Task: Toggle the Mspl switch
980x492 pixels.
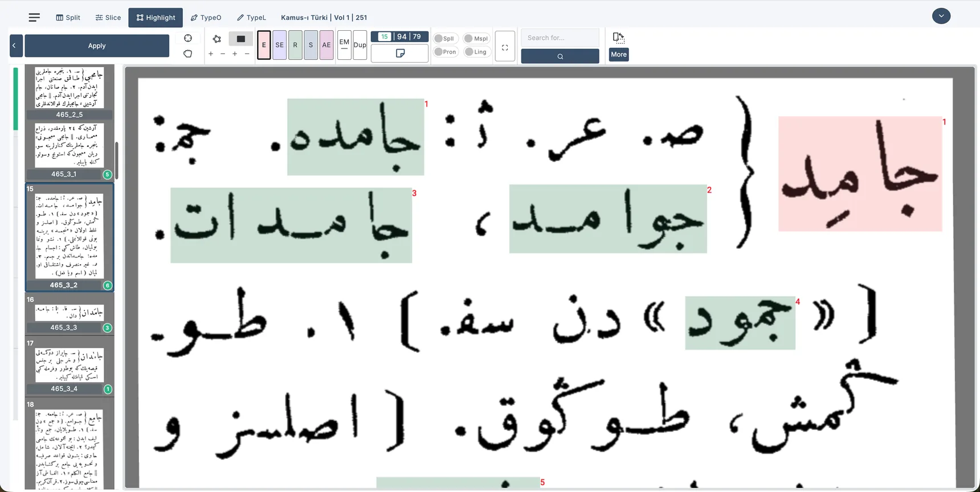Action: point(476,38)
